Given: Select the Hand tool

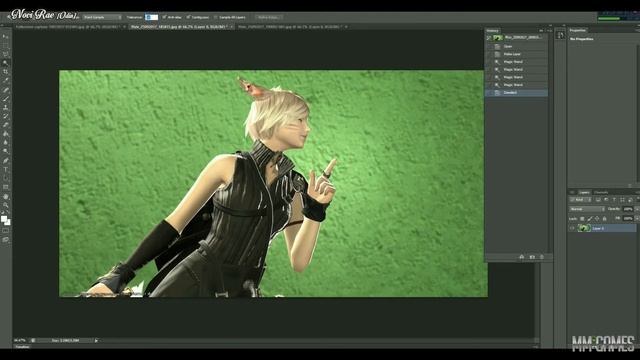Looking at the screenshot, I should (5, 196).
